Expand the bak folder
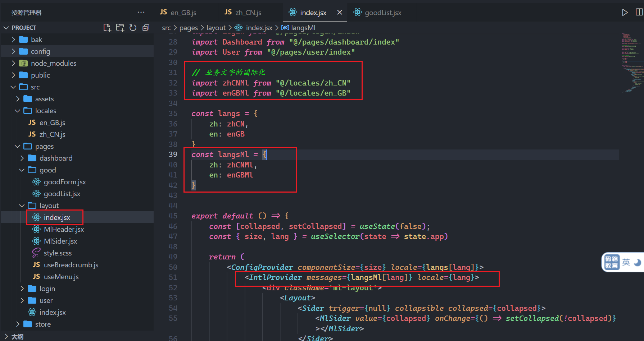The image size is (644, 341). pos(13,40)
